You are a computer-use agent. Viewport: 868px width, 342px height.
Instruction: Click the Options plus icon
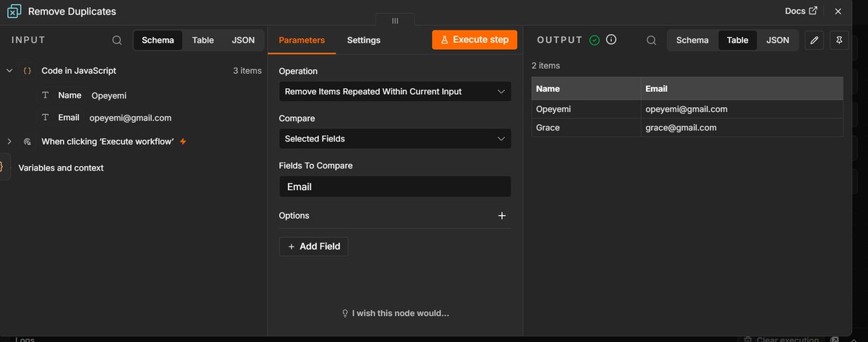pos(502,215)
